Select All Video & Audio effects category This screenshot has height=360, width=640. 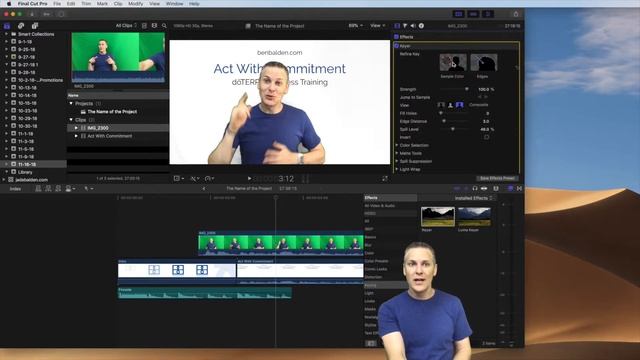click(380, 206)
